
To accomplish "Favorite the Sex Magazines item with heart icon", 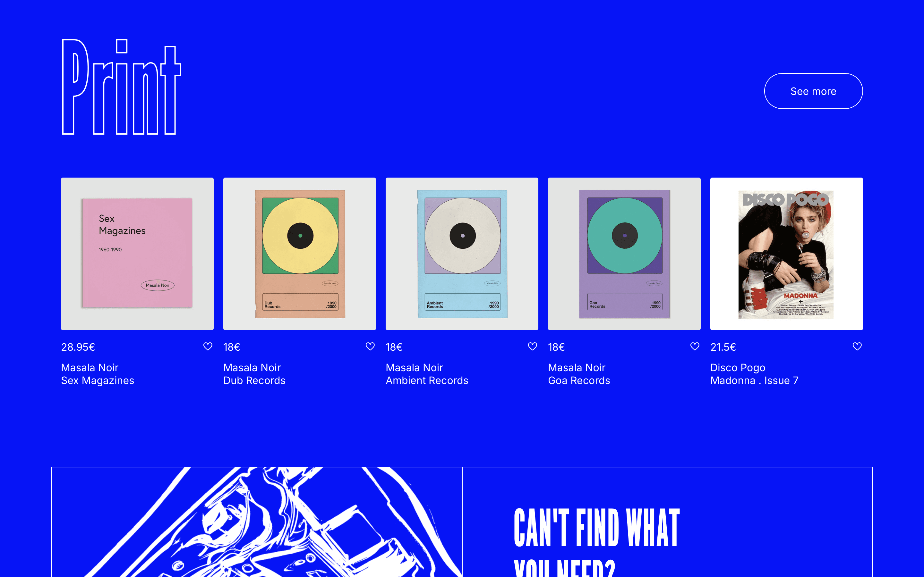I will (x=208, y=347).
